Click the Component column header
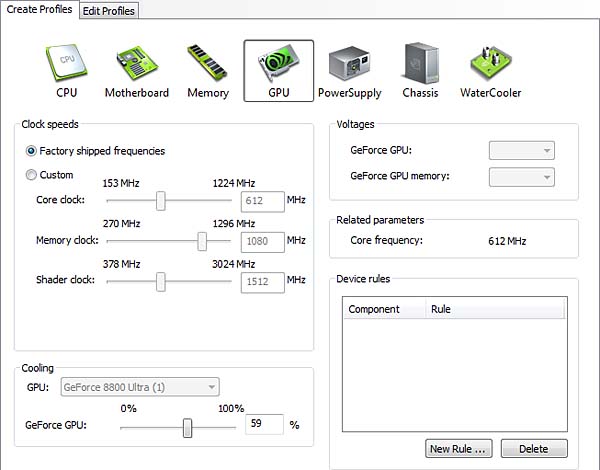Screen dimensions: 600x470 coord(385,309)
